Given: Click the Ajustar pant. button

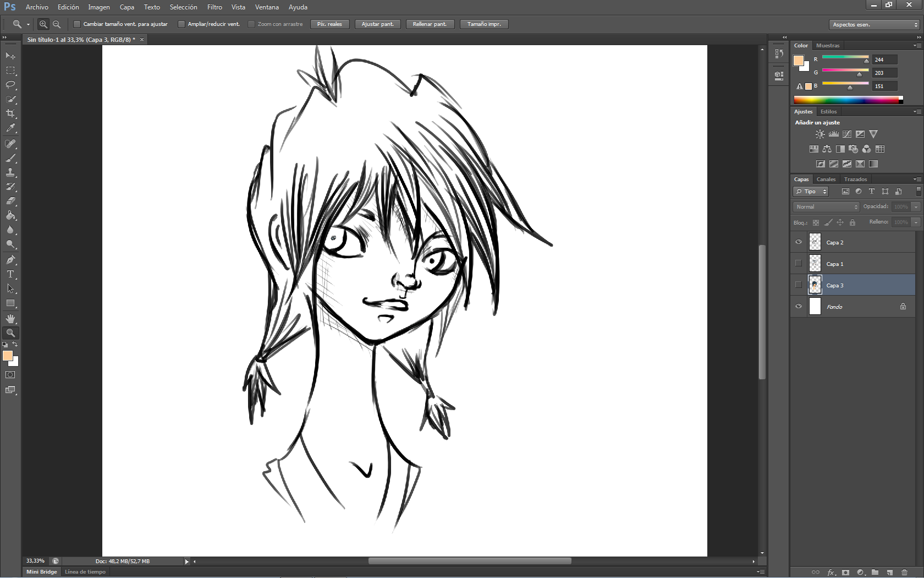Looking at the screenshot, I should tap(377, 24).
